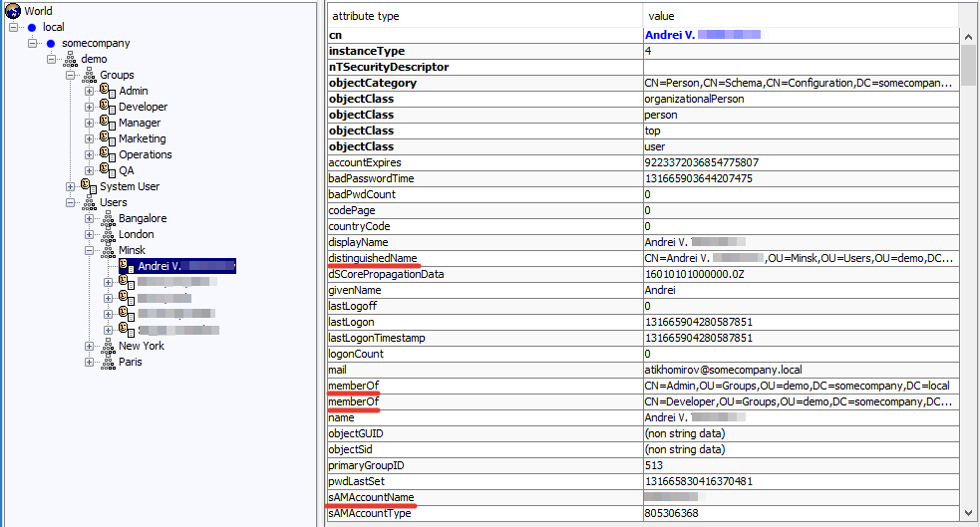Click the scrollbar down arrow
The image size is (980, 527).
tap(968, 513)
